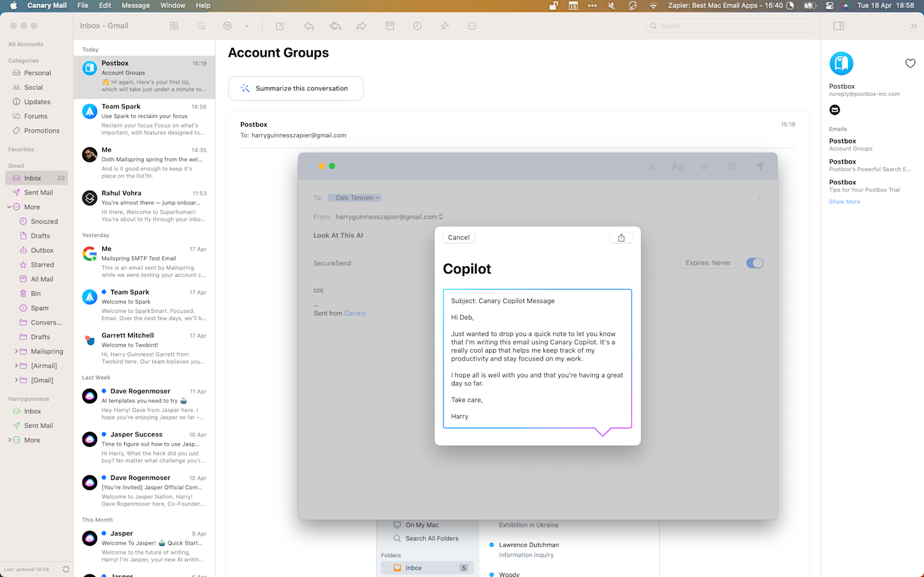Toggle the right sidebar panel icon
Viewport: 924px width, 577px height.
[x=839, y=26]
